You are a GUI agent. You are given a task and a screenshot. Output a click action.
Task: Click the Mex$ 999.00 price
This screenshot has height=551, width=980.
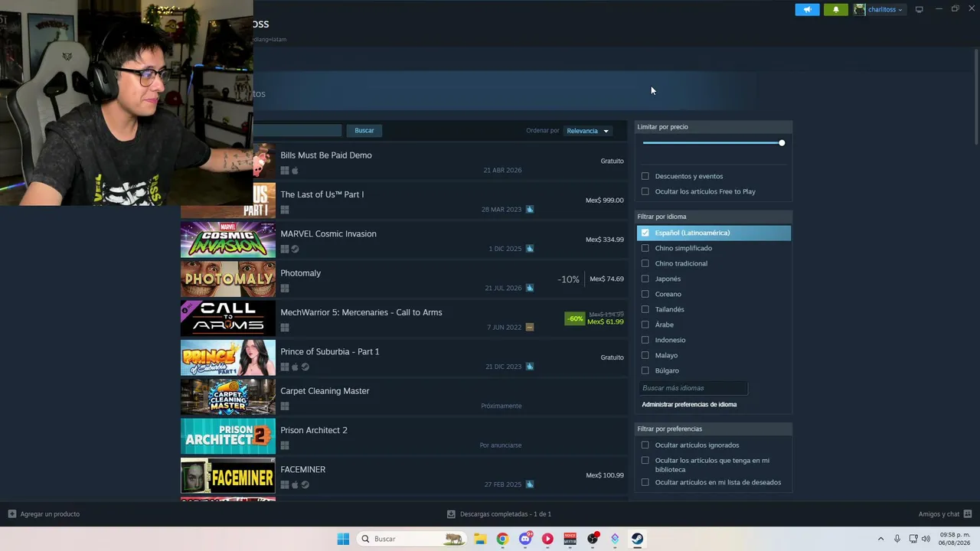[x=605, y=201]
